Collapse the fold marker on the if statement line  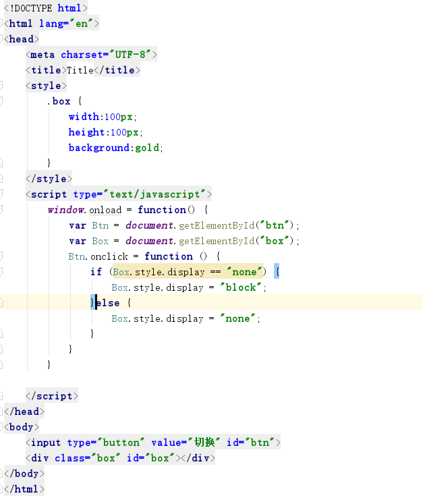(1, 272)
